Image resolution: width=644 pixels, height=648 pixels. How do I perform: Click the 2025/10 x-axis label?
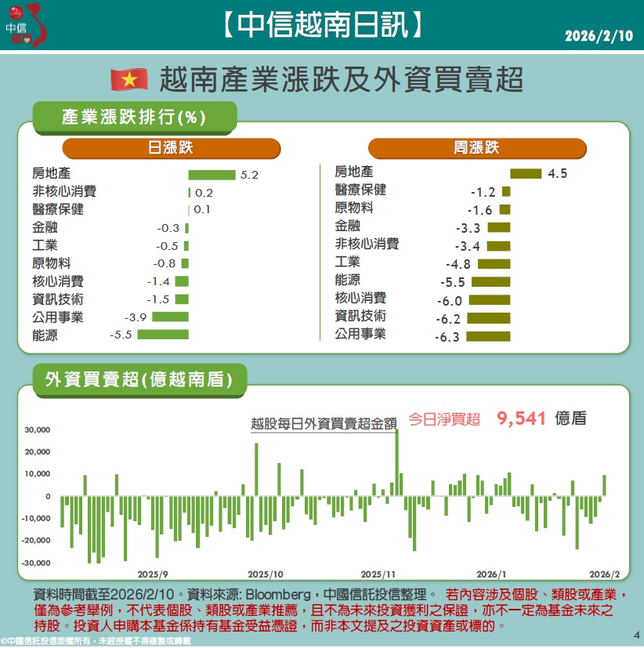(266, 574)
